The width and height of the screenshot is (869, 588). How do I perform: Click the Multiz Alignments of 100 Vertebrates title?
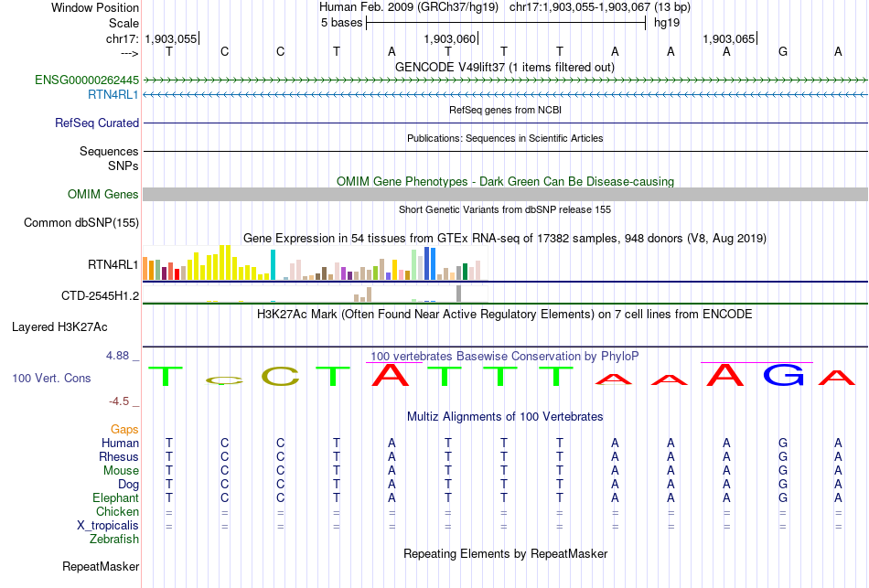(x=505, y=417)
